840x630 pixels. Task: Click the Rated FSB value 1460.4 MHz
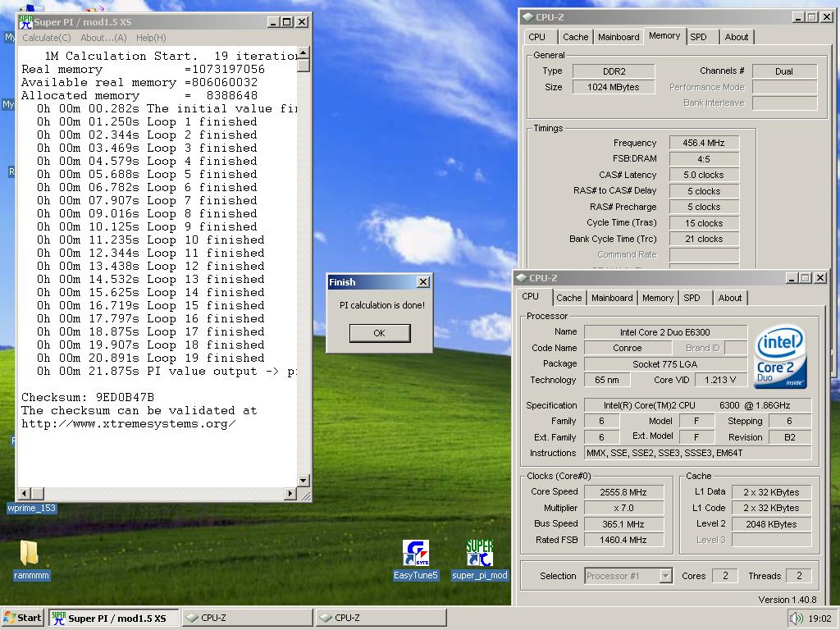click(x=623, y=540)
